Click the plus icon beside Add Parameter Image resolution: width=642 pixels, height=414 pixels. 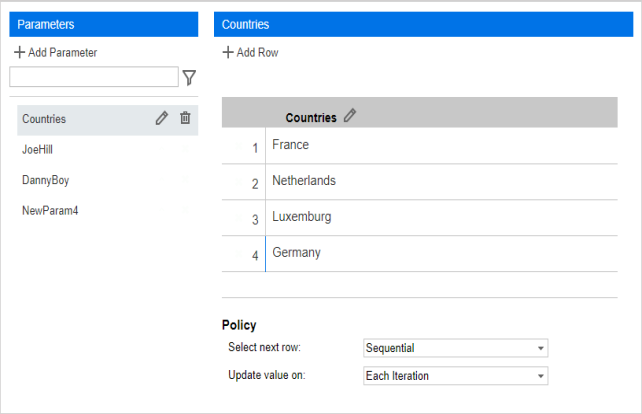[x=19, y=52]
